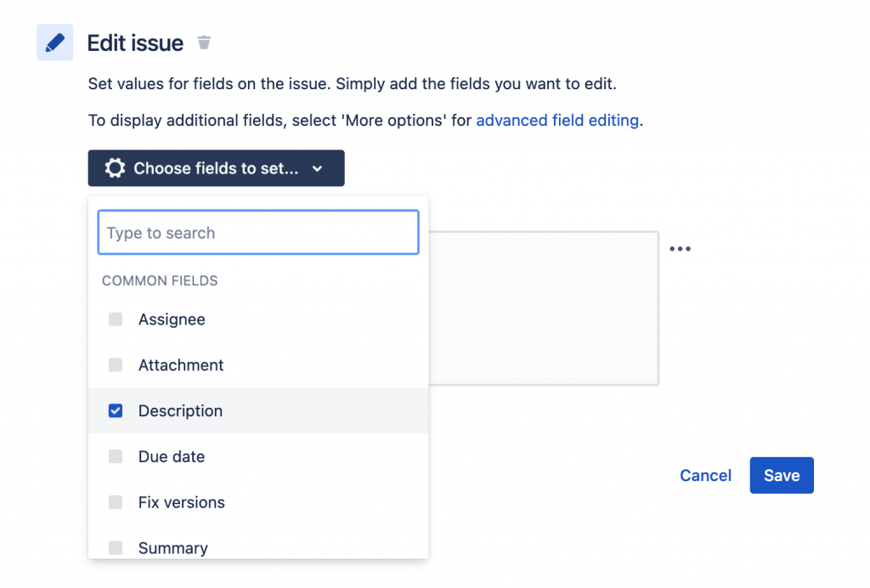Enable the Attachment field checkbox

click(x=116, y=365)
